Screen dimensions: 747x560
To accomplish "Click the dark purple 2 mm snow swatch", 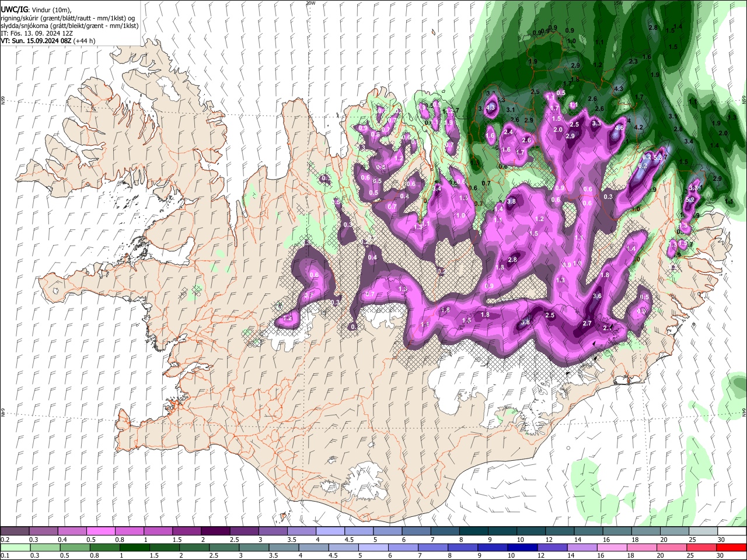I will (215, 531).
